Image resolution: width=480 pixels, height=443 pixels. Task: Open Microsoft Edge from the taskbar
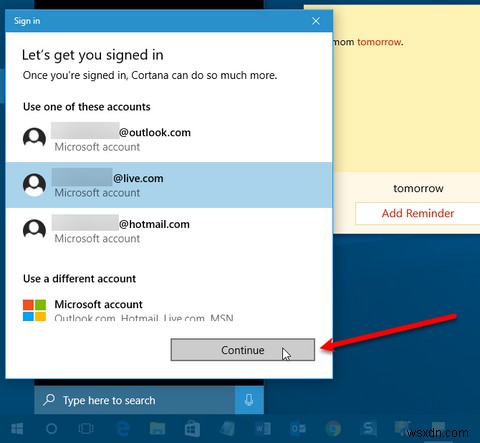coord(122,429)
